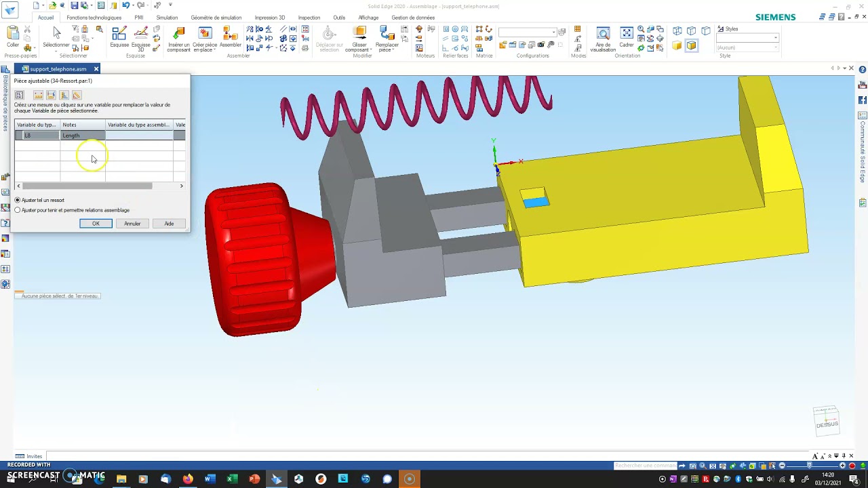Select the support_telephone.asm document tab

[57, 69]
